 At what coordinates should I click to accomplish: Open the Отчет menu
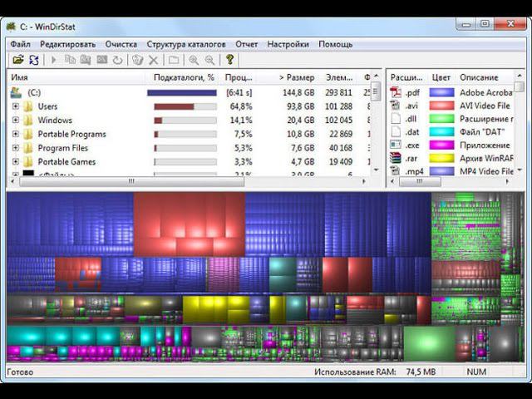pyautogui.click(x=247, y=44)
